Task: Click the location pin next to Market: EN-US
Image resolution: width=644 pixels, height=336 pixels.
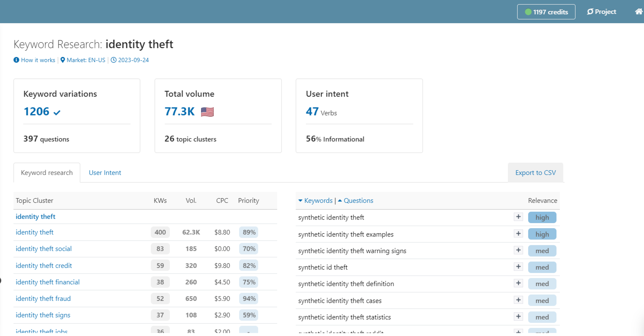Action: click(63, 60)
